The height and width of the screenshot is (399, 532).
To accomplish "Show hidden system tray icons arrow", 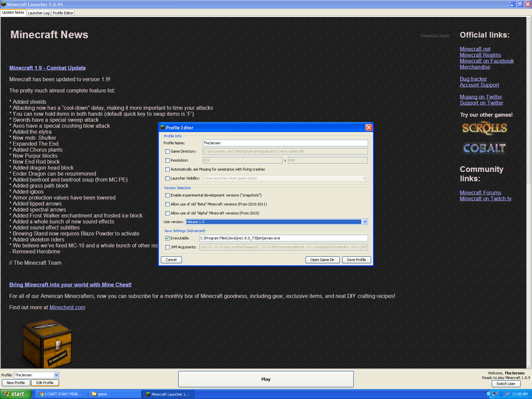I will 488,394.
